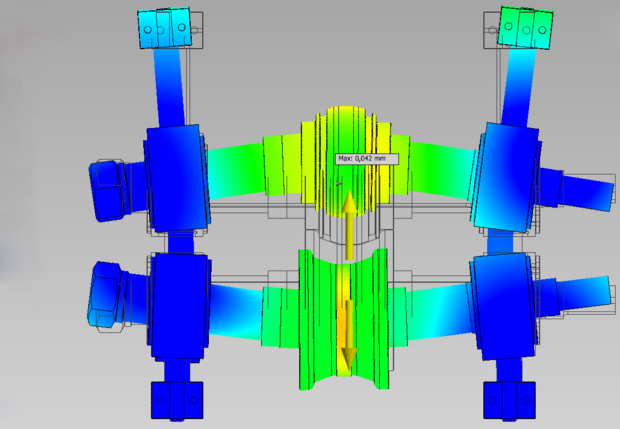Select the lower green grooved roller
This screenshot has height=429, width=620.
(344, 319)
